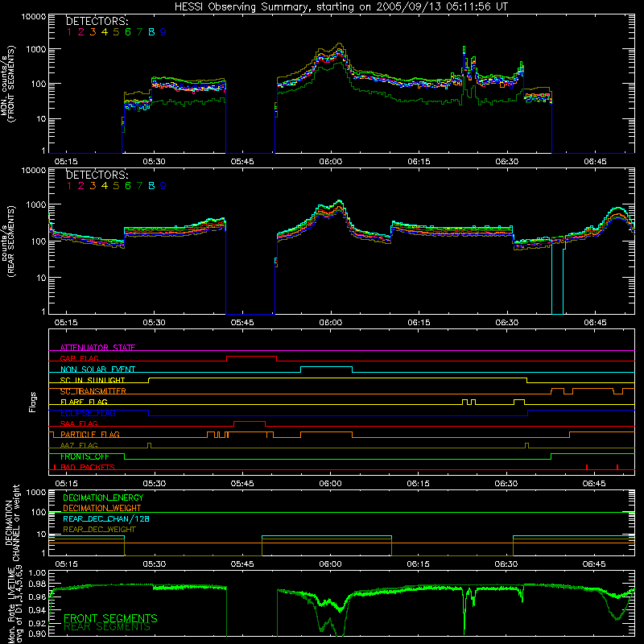Viewport: 644px width, 644px height.
Task: Click the FRONT SEGMENTS livetime legend label
Action: point(110,618)
